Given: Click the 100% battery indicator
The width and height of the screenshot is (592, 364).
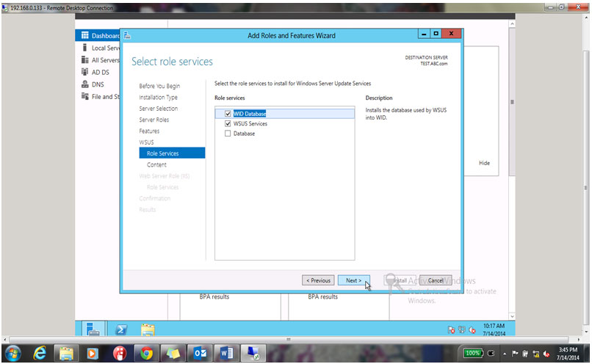Looking at the screenshot, I should (472, 354).
